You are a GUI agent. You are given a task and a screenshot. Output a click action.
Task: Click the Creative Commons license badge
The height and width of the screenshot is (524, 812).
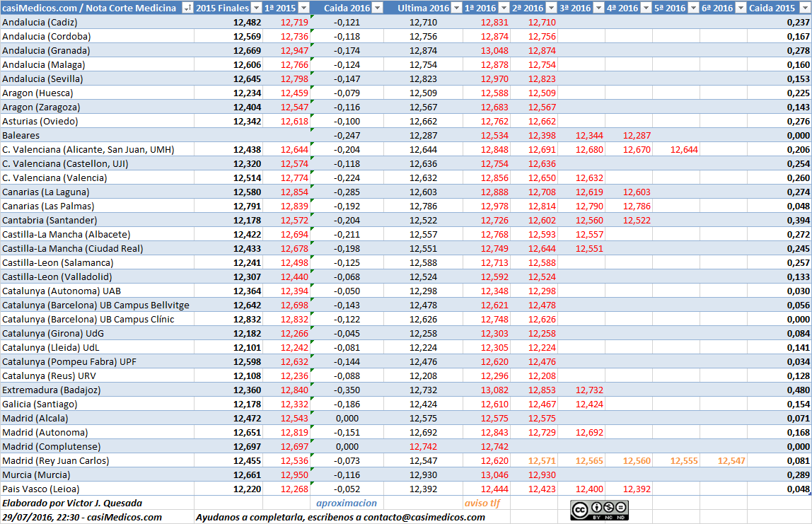click(600, 510)
